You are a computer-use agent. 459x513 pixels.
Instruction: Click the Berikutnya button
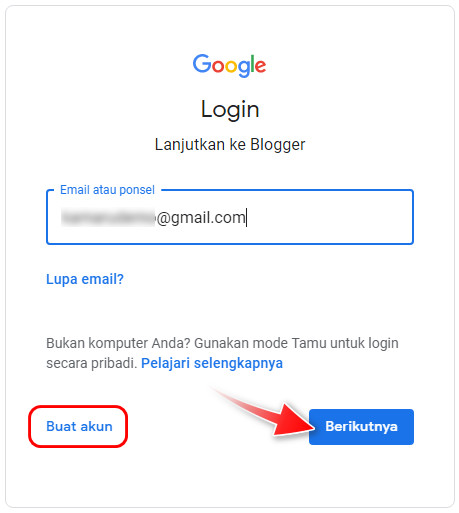(x=361, y=427)
